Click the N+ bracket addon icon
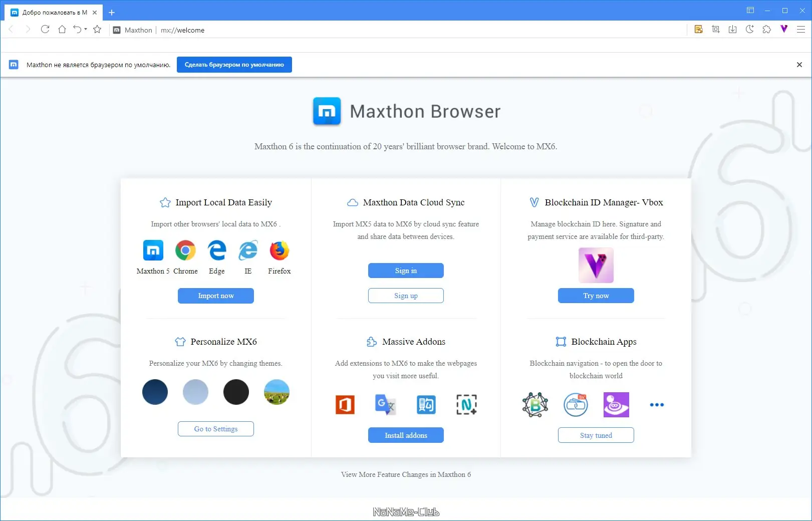812x521 pixels. pos(466,405)
